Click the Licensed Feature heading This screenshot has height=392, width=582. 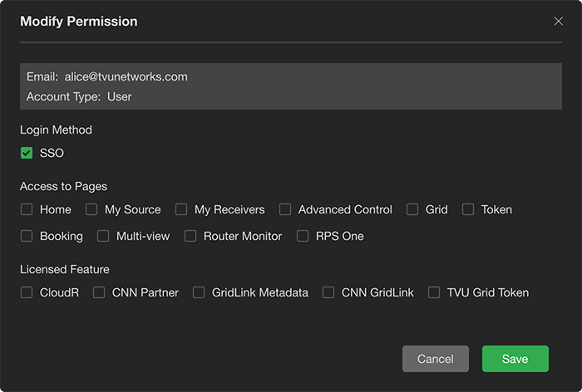click(65, 269)
